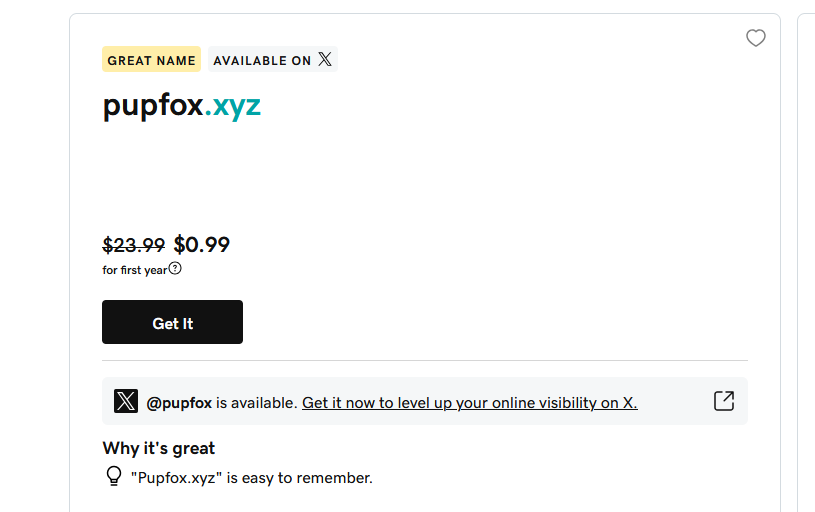Screen dimensions: 815x512
Task: Click the Get It button
Action: (173, 322)
